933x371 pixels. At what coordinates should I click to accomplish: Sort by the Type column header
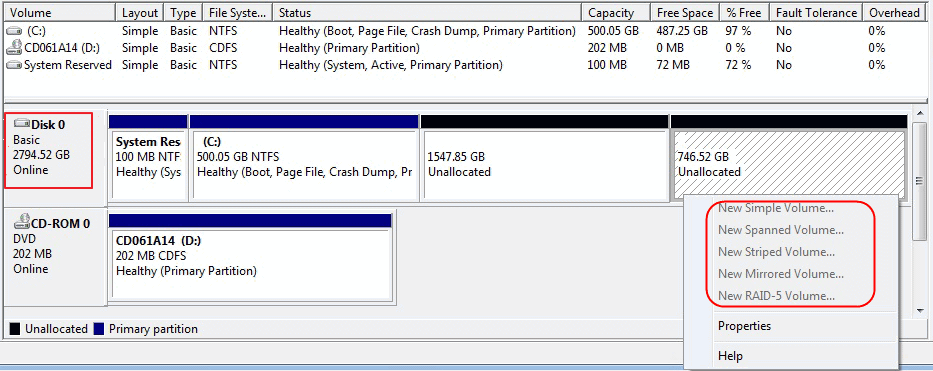pos(183,12)
